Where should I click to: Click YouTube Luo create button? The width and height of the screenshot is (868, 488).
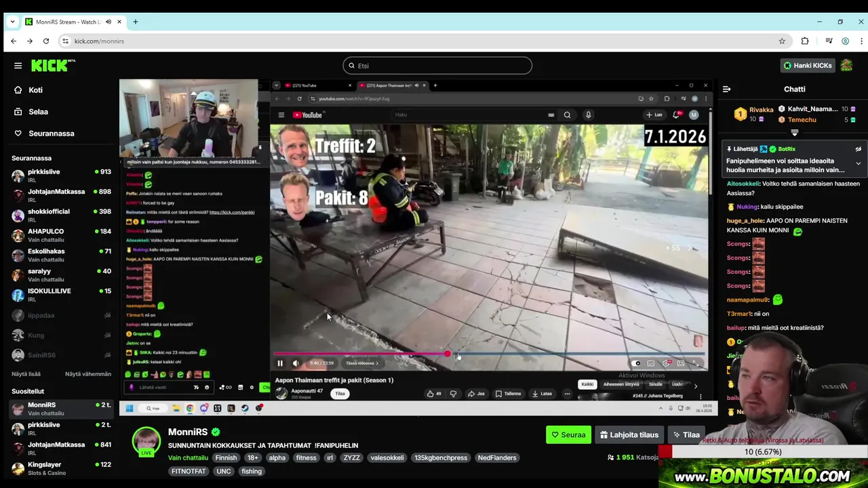coord(654,115)
